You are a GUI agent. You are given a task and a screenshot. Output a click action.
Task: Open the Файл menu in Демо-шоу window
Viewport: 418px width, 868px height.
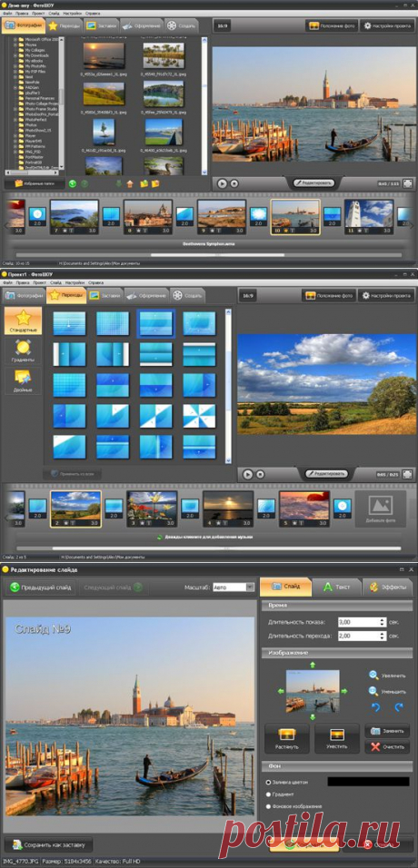coord(7,12)
